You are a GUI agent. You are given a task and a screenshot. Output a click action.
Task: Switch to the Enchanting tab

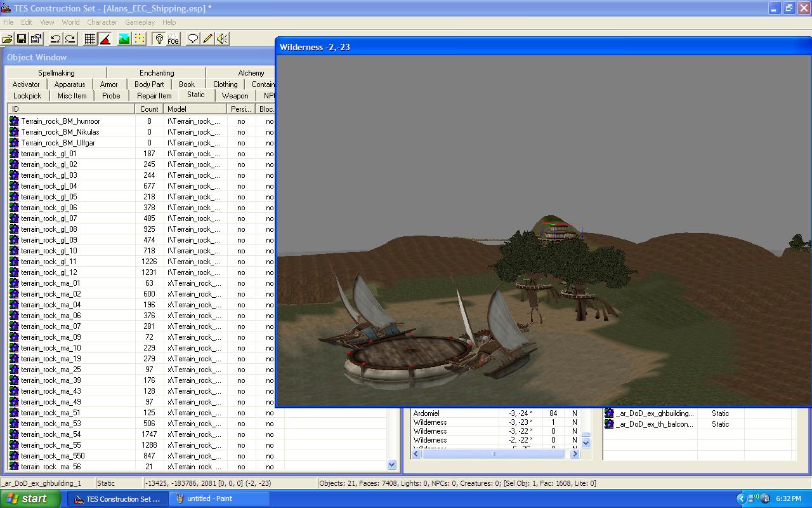pyautogui.click(x=157, y=73)
